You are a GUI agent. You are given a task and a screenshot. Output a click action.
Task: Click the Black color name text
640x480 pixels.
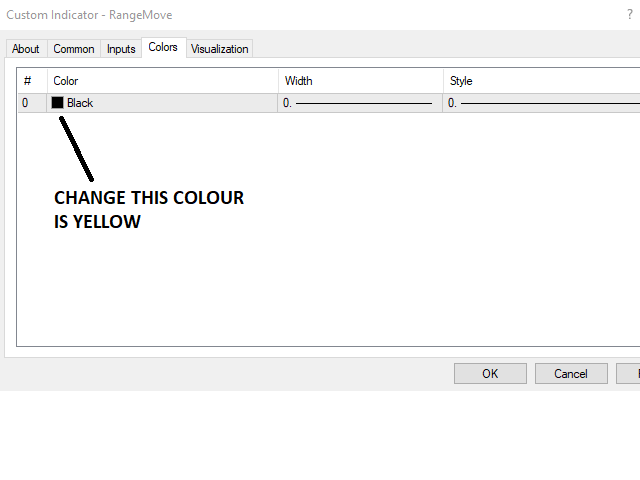80,103
